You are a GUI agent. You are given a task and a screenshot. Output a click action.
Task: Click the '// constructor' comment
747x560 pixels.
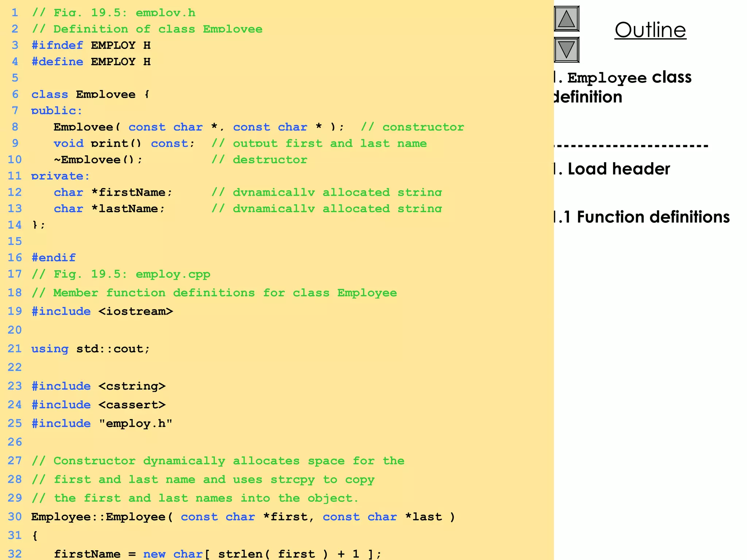413,127
